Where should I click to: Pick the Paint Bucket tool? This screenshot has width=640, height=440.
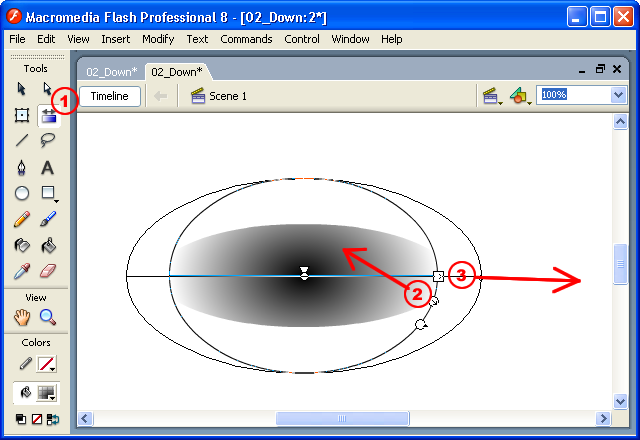(47, 245)
